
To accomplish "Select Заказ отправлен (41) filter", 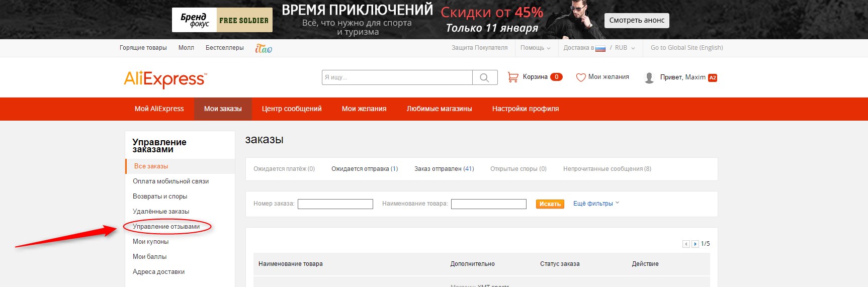I will pos(444,169).
